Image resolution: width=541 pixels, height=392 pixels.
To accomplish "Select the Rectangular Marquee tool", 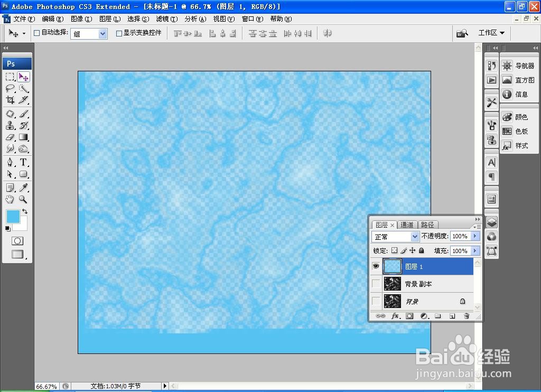I will click(10, 77).
